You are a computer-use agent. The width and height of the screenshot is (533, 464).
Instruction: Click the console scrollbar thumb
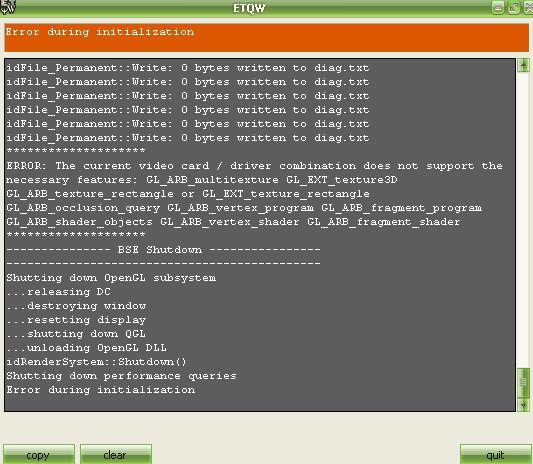[x=523, y=383]
